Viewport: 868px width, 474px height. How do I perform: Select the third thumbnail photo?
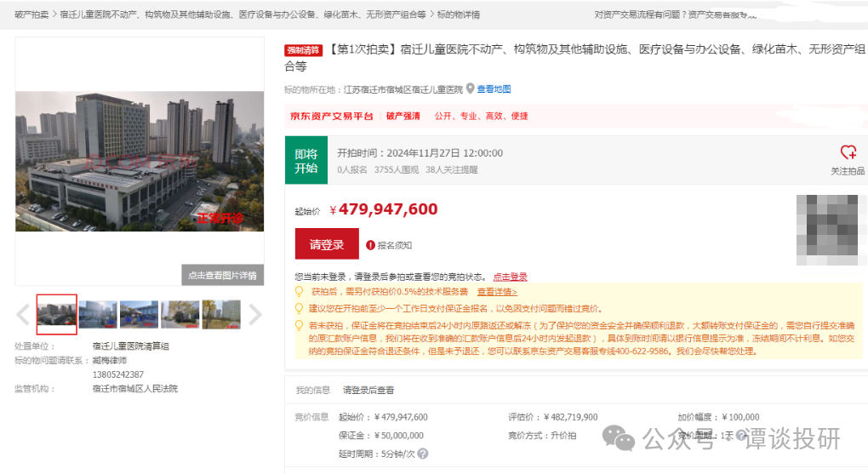click(x=139, y=315)
